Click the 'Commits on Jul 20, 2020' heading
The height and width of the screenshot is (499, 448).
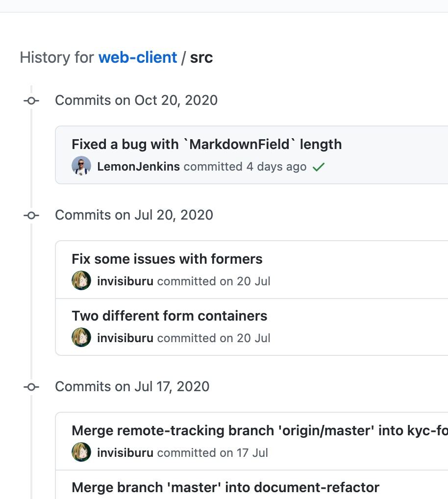[x=134, y=215]
